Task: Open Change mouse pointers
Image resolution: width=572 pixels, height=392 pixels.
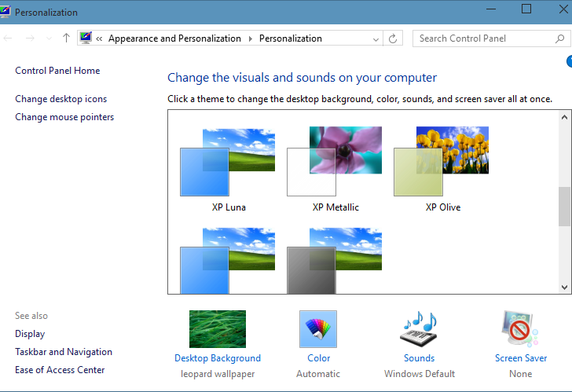Action: pyautogui.click(x=64, y=117)
